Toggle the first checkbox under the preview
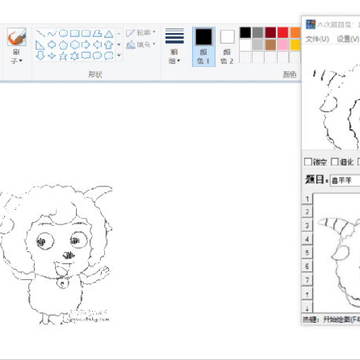The image size is (360, 360). 308,162
